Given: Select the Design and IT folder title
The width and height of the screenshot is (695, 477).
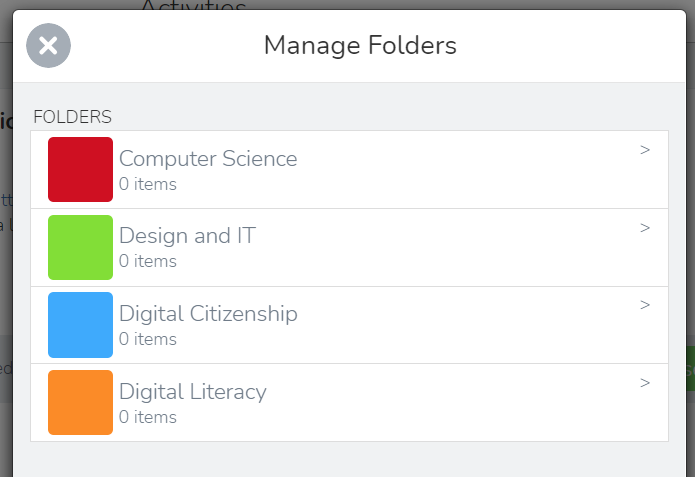Looking at the screenshot, I should coord(187,235).
